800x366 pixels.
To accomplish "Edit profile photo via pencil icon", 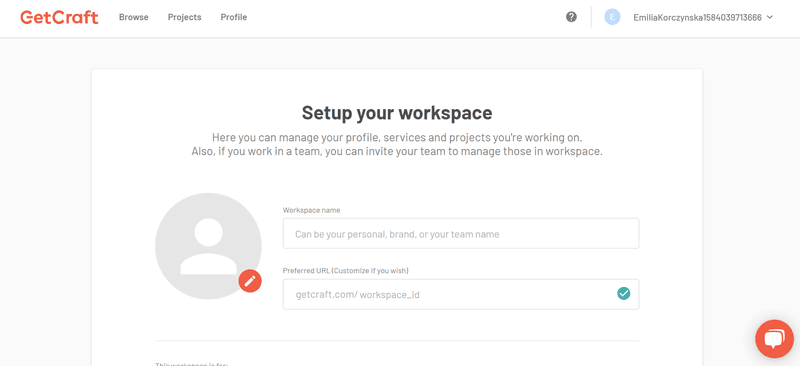I will click(x=250, y=281).
